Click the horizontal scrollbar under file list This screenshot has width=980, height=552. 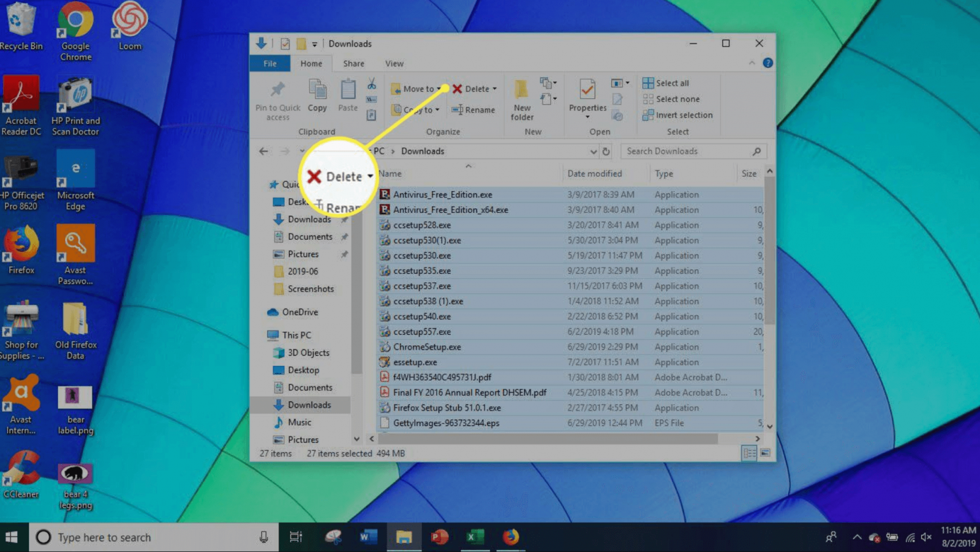click(x=548, y=439)
